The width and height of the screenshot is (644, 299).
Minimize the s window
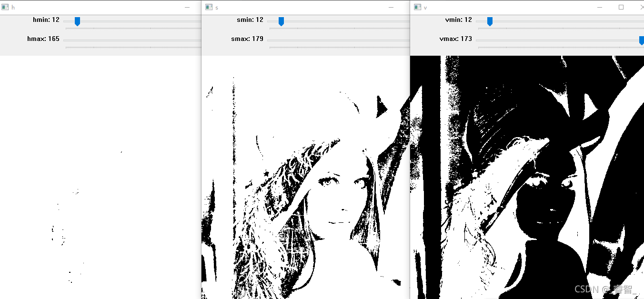click(x=391, y=7)
